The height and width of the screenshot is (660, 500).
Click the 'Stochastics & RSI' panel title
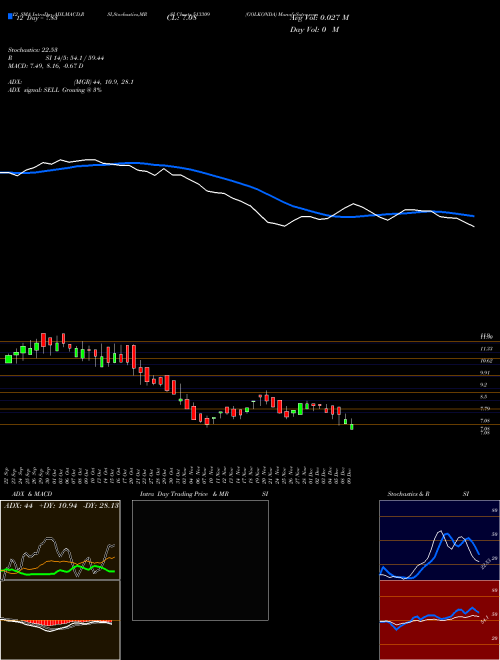tap(428, 494)
